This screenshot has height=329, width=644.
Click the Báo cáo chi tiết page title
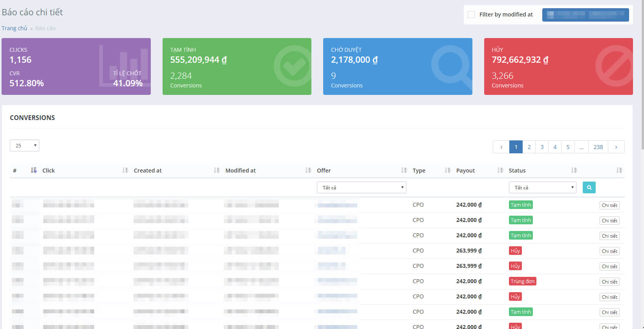point(32,12)
